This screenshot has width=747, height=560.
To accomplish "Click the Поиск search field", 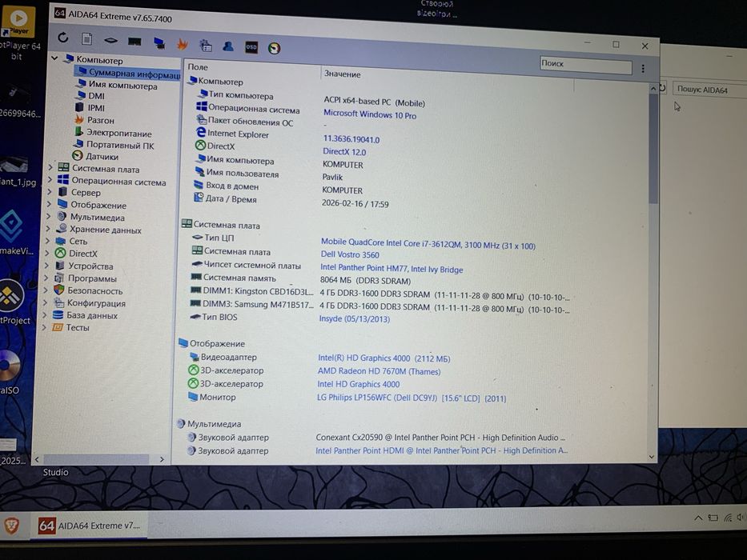I will pyautogui.click(x=585, y=66).
